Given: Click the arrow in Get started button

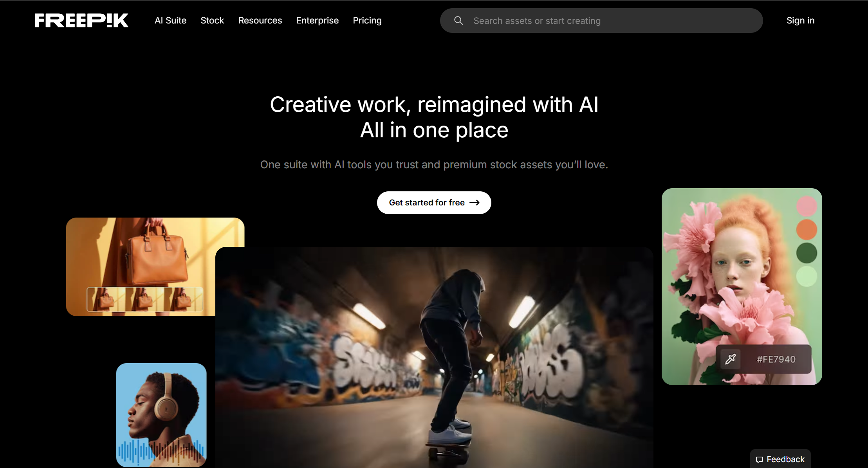Looking at the screenshot, I should pos(475,203).
